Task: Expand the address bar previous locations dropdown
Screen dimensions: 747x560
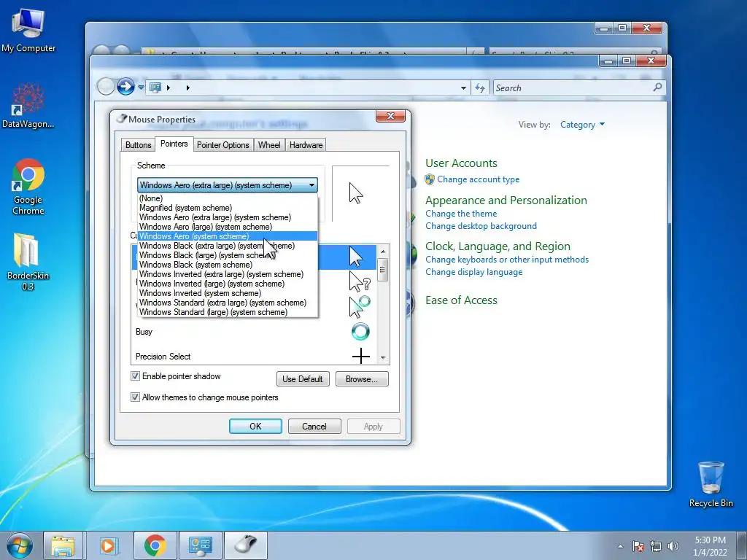Action: [x=463, y=87]
